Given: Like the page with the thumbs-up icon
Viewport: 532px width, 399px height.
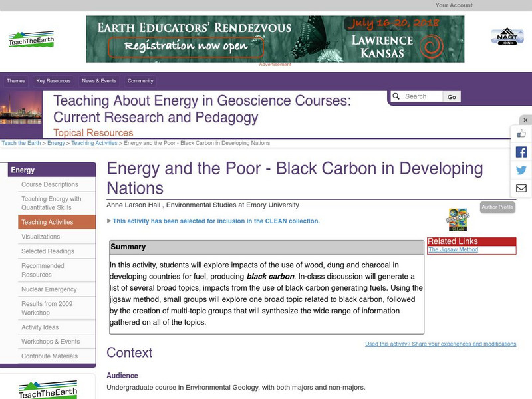Looking at the screenshot, I should click(x=523, y=133).
